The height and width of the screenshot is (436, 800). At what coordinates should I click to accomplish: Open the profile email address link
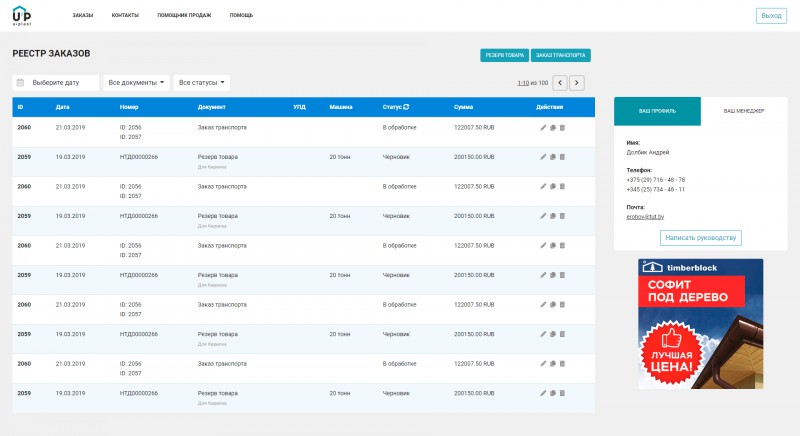pos(645,217)
